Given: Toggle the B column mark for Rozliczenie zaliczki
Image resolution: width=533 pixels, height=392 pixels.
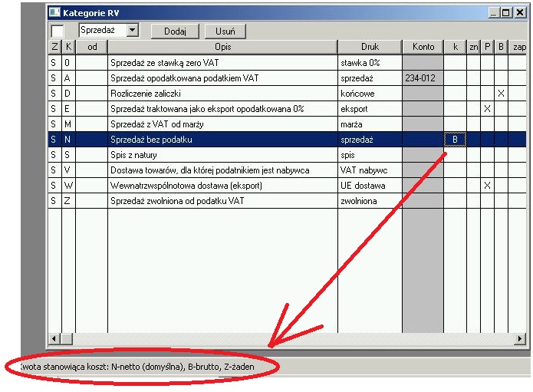Looking at the screenshot, I should (501, 93).
